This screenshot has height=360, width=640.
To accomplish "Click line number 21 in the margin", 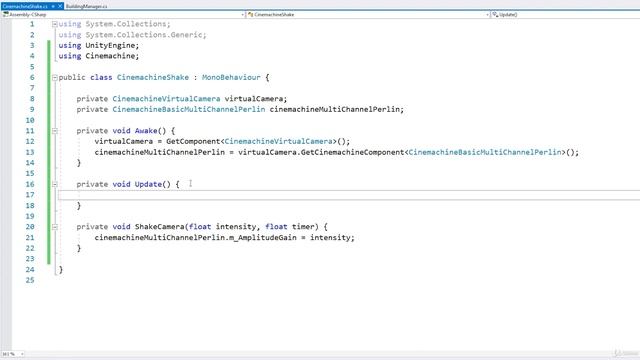I will 30,238.
